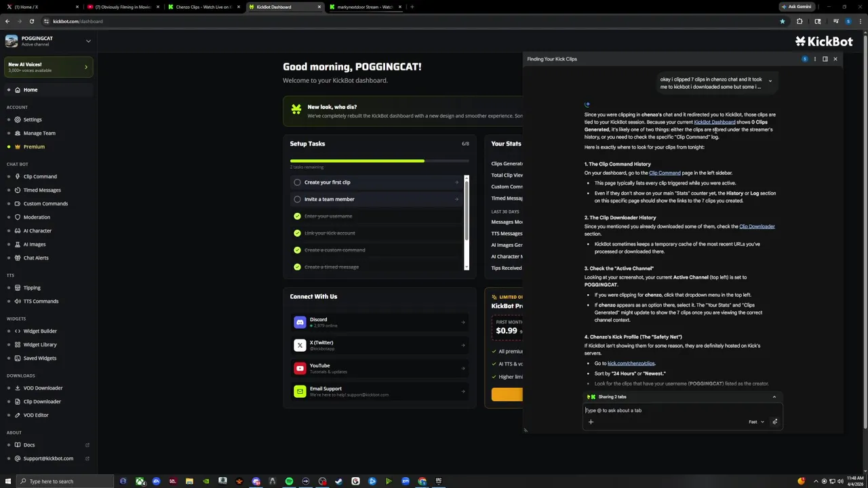Open AI Character page
This screenshot has height=488, width=868.
point(47,230)
